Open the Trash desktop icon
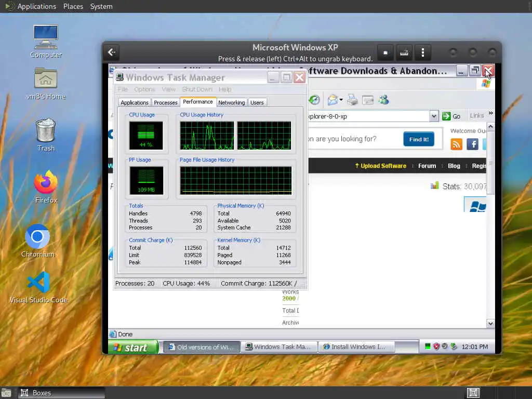Screen dimensions: 532x399 (46, 135)
